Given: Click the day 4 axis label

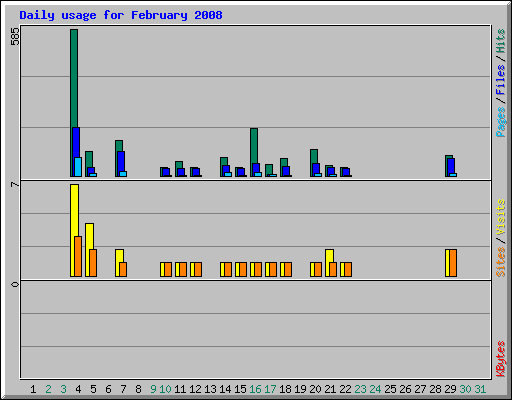Looking at the screenshot, I should coord(78,389).
